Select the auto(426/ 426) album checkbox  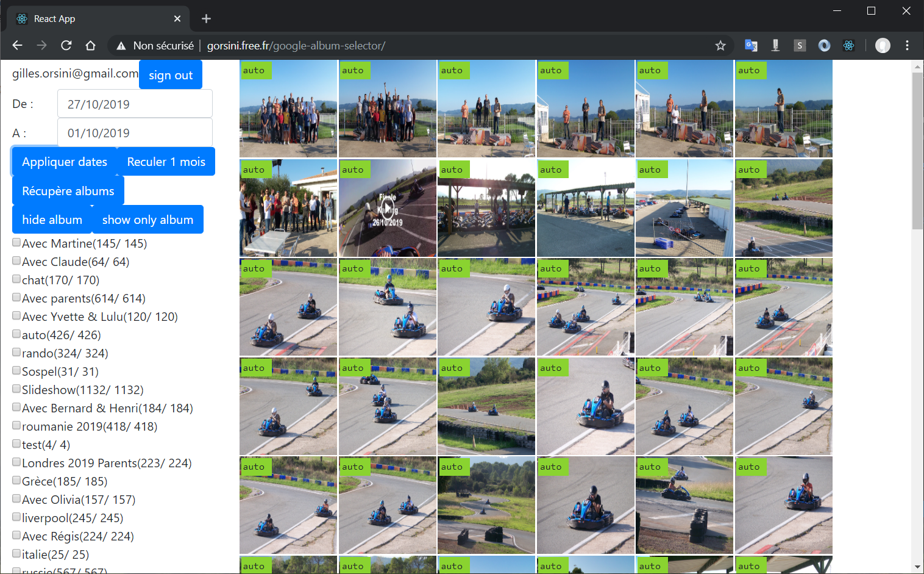click(x=16, y=334)
